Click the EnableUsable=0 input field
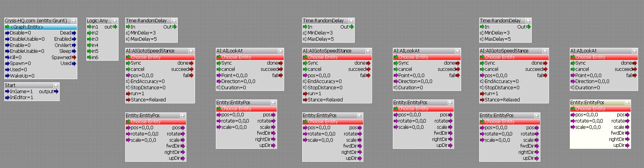Image resolution: width=644 pixels, height=168 pixels. coord(27,51)
